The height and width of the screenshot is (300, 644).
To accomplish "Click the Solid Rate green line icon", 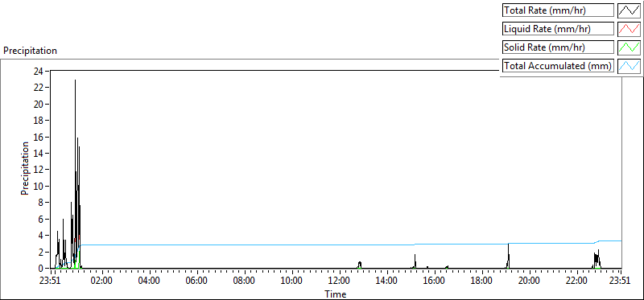I will (x=630, y=47).
